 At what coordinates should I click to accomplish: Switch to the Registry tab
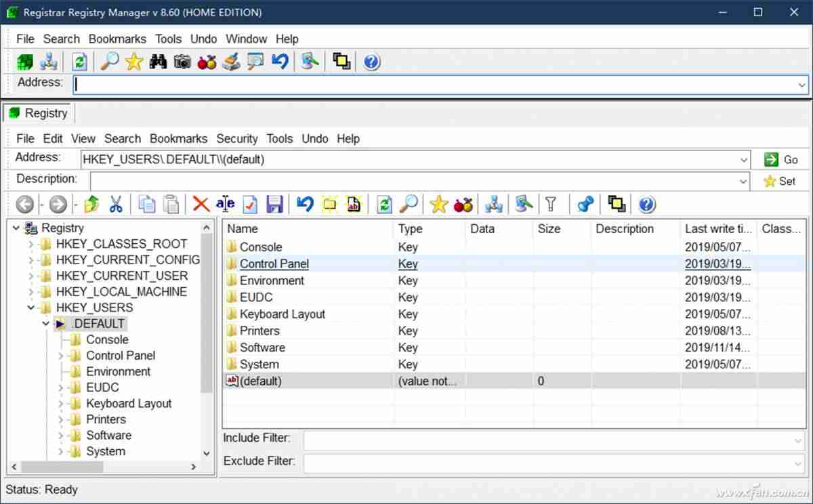[39, 113]
